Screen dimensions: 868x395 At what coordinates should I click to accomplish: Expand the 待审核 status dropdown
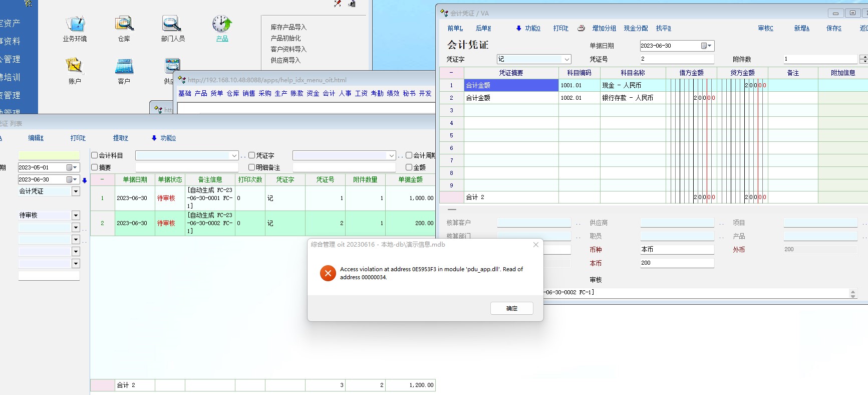76,216
